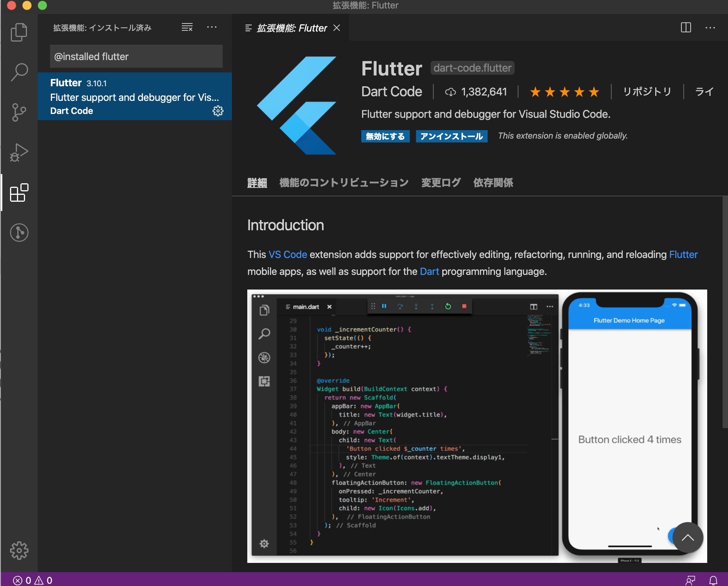Clear extensions search results icon
Image resolution: width=728 pixels, height=586 pixels.
click(187, 27)
